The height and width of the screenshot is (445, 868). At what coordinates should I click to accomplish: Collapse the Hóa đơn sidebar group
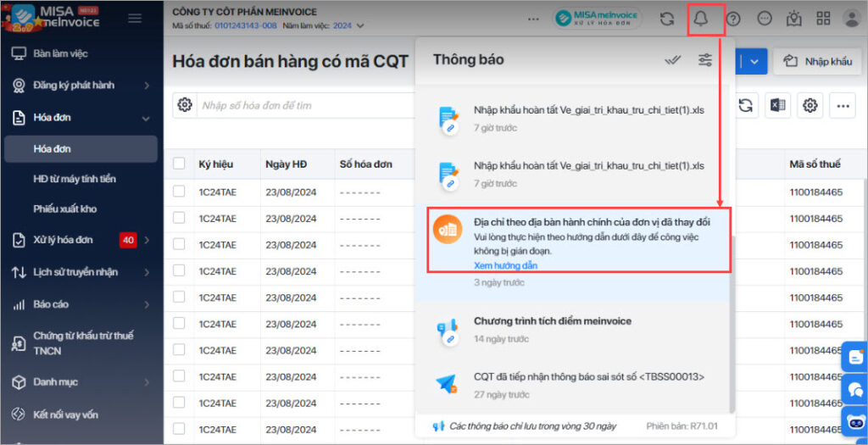point(81,117)
